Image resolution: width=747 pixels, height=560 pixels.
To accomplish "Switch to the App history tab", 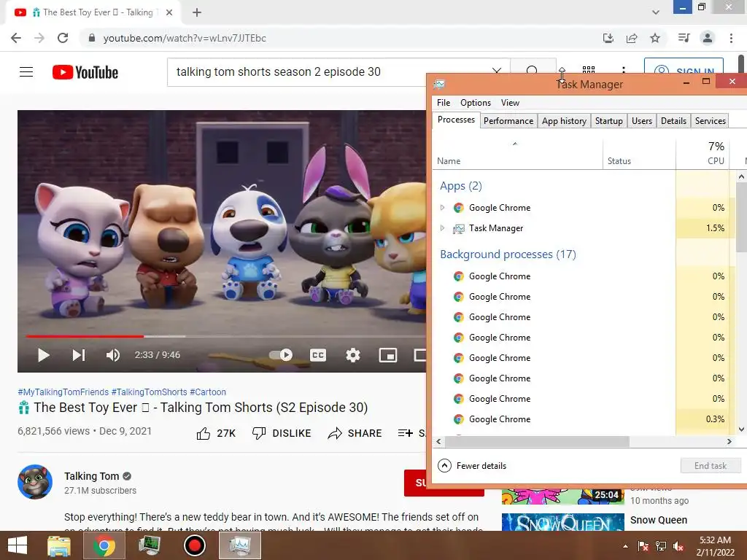I will pyautogui.click(x=564, y=121).
